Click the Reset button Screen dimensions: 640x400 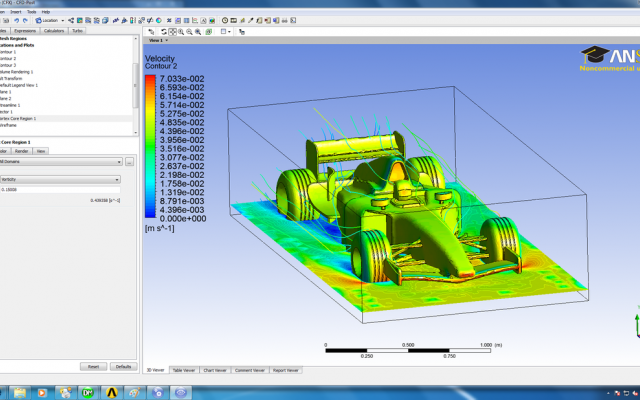tap(93, 367)
